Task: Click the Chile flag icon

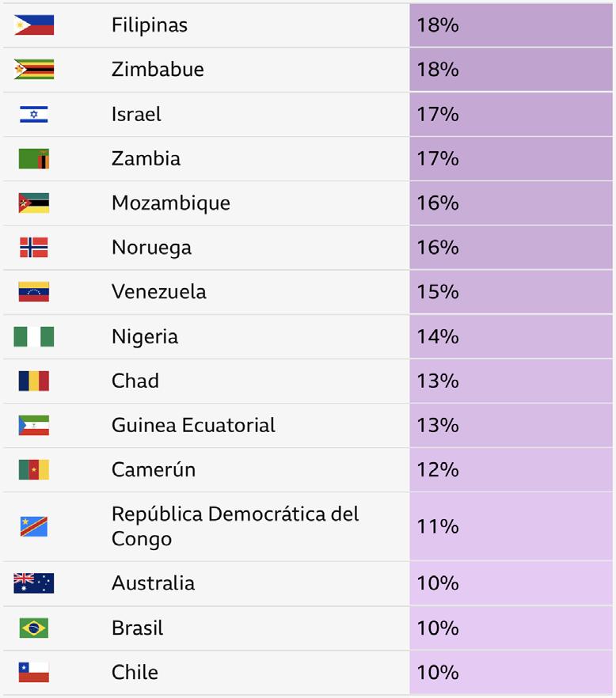Action: tap(34, 672)
